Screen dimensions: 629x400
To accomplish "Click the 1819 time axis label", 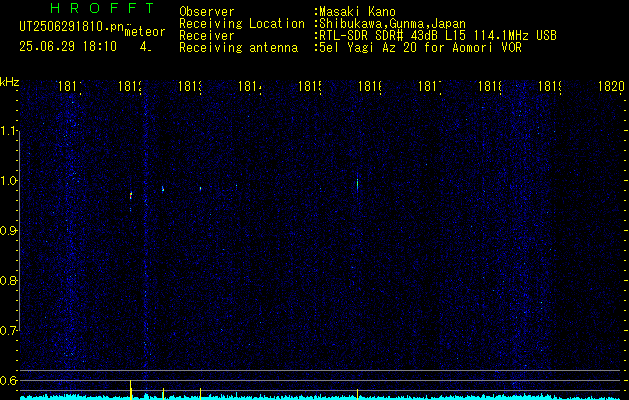I will 550,86.
